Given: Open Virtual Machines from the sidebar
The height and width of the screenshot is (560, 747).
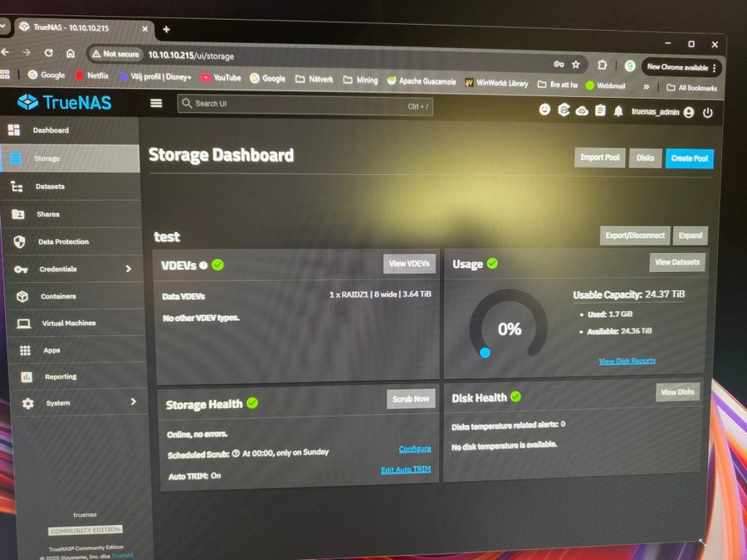Looking at the screenshot, I should coord(68,323).
